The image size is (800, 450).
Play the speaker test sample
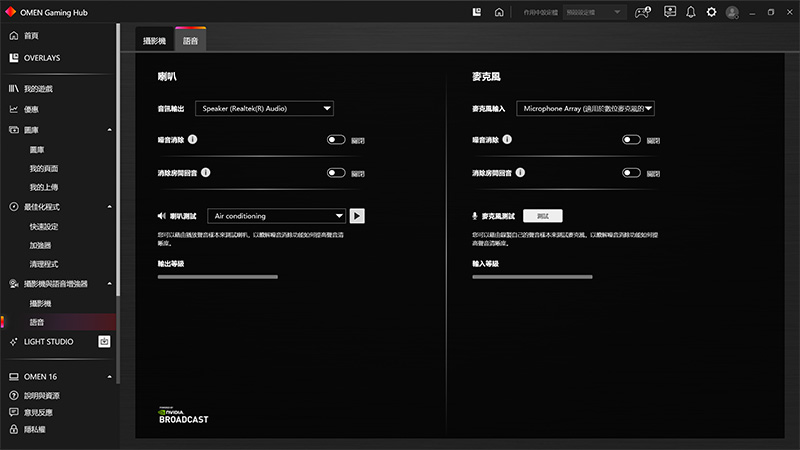click(357, 216)
